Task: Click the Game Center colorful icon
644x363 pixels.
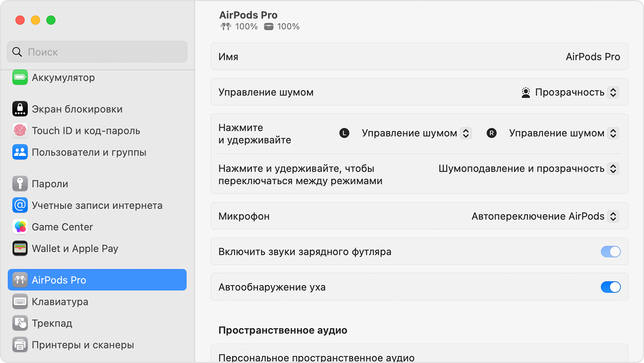Action: (20, 227)
